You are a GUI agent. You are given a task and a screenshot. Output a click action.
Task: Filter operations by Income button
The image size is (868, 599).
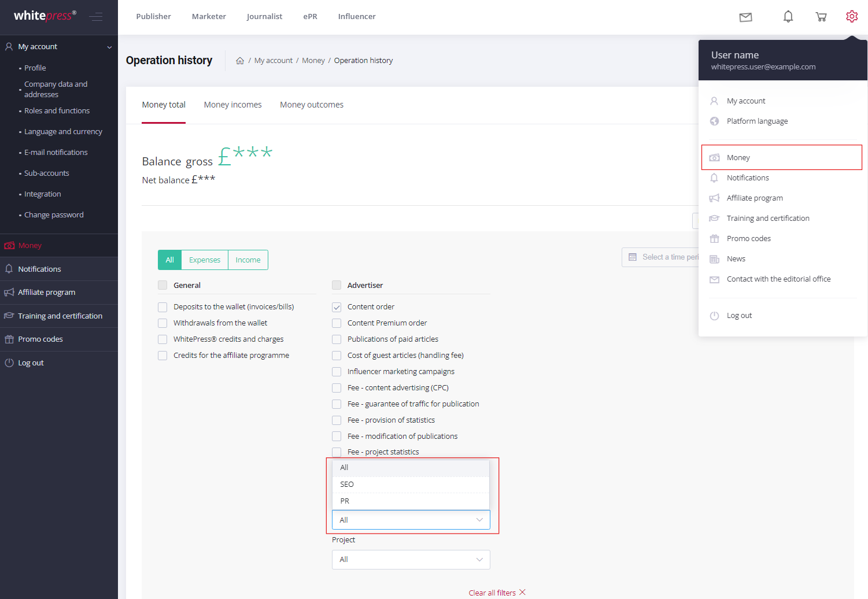pyautogui.click(x=248, y=260)
